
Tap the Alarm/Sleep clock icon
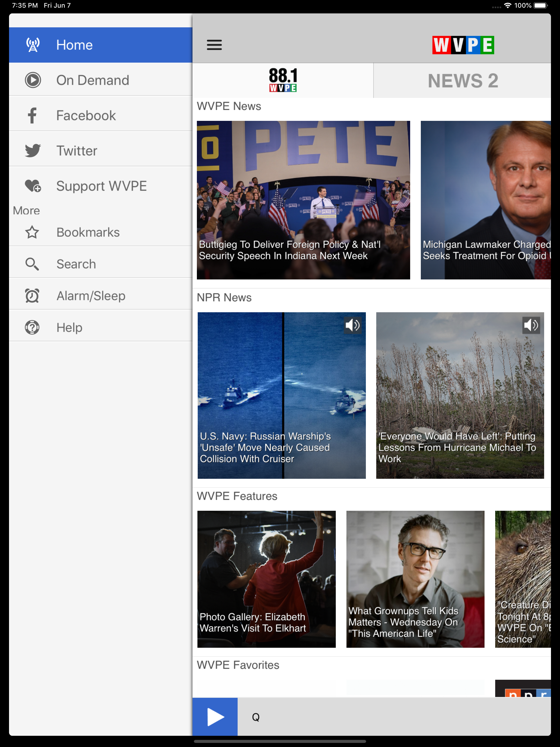click(32, 296)
